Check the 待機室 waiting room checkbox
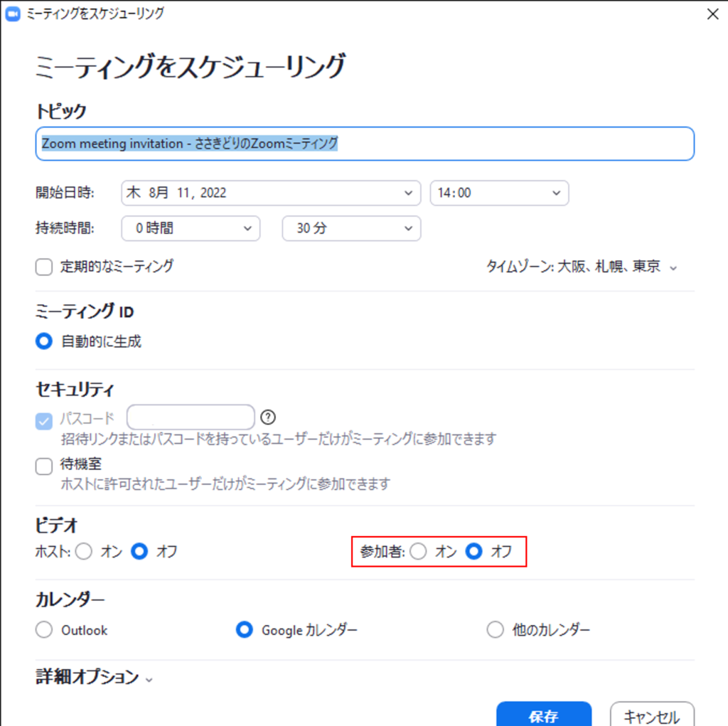 click(x=44, y=466)
